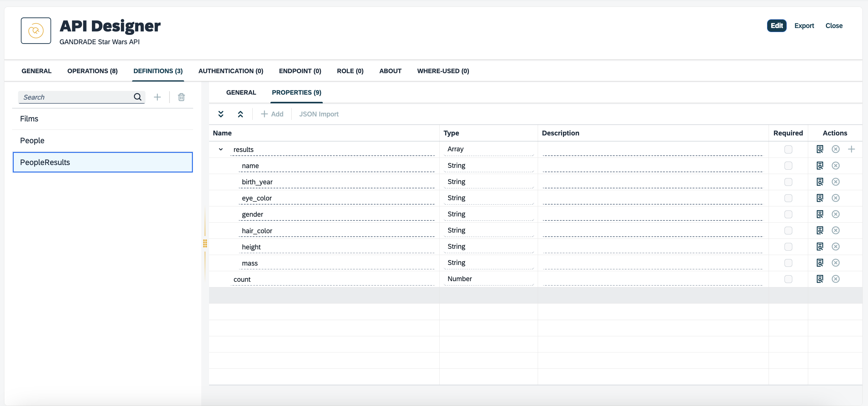The height and width of the screenshot is (406, 868).
Task: Open details icon for the count row
Action: click(x=820, y=279)
